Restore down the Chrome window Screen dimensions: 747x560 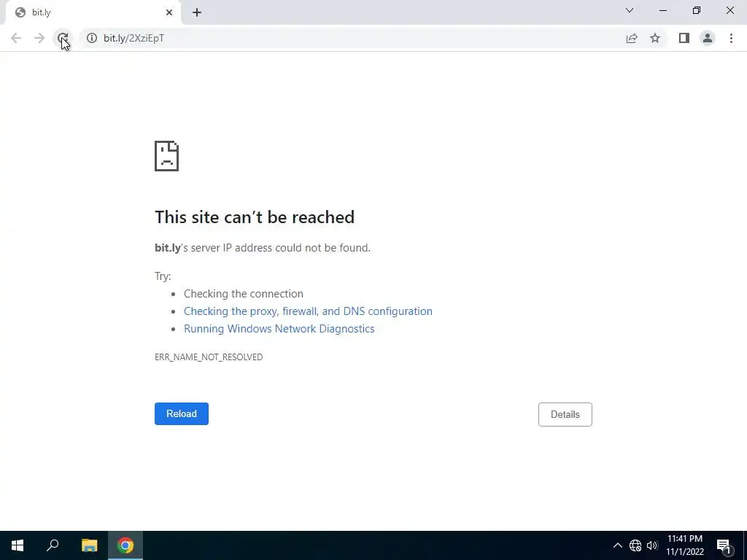click(x=697, y=10)
